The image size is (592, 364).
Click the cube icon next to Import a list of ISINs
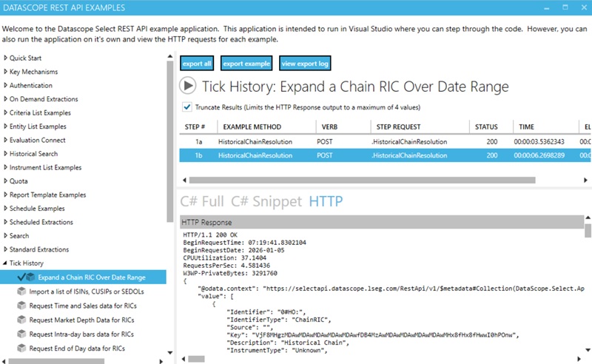21,292
